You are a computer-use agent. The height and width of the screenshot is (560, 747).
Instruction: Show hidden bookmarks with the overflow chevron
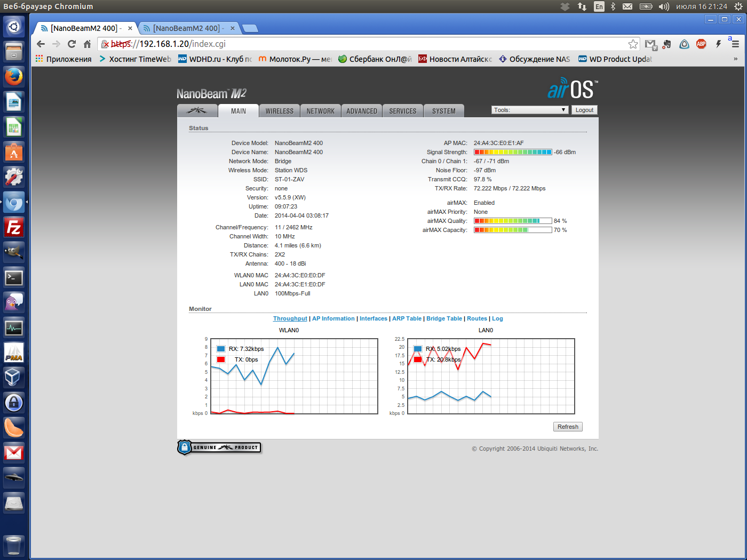coord(735,59)
